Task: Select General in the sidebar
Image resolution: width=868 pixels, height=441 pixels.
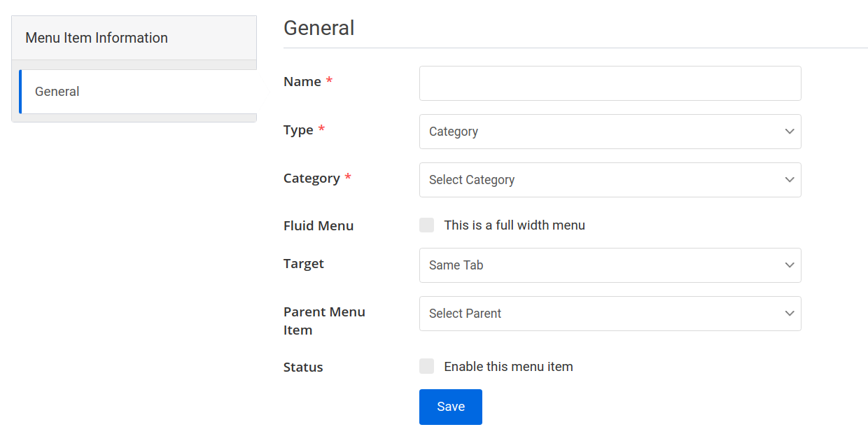Action: [57, 91]
